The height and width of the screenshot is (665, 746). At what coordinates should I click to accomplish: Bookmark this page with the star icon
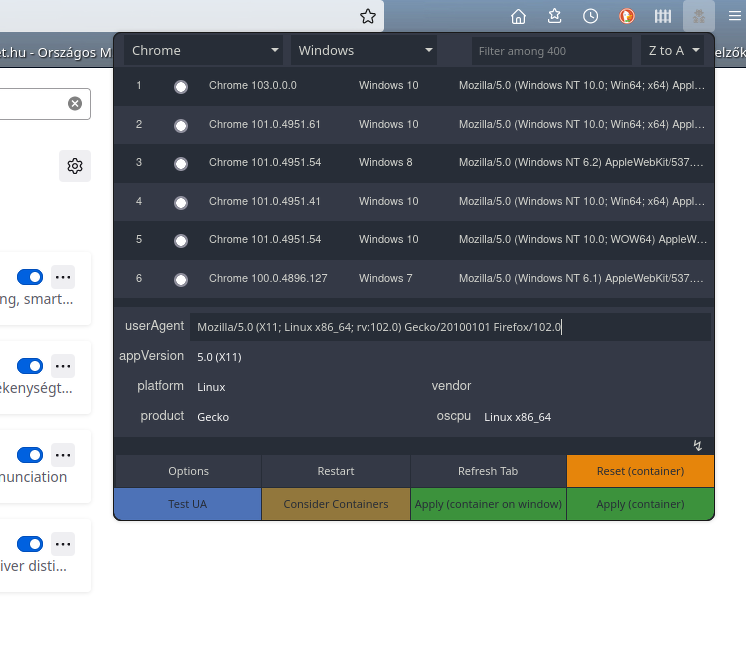coord(368,17)
